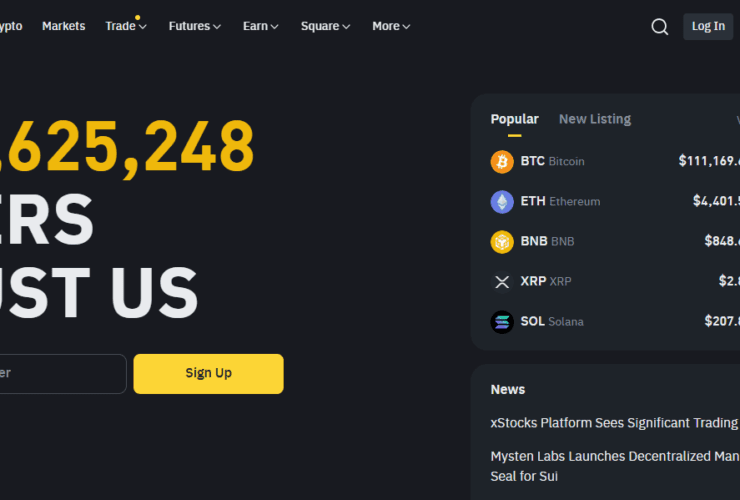Click the BNB coin icon

(x=502, y=242)
